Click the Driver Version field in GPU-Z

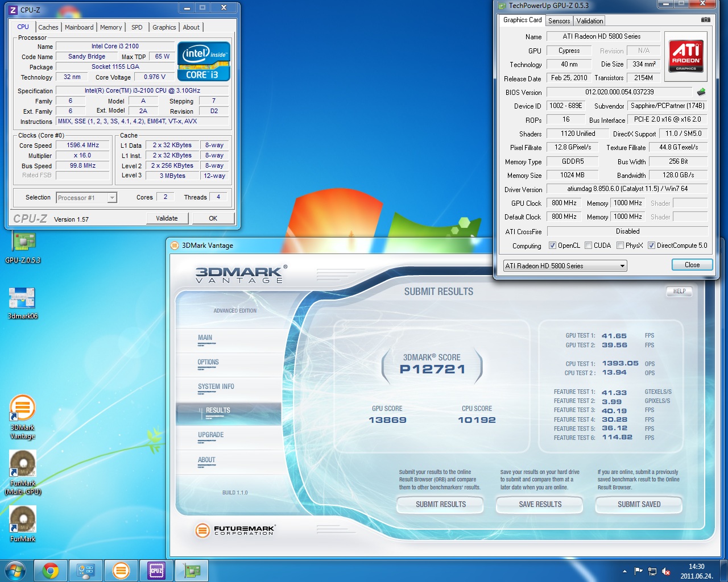627,189
